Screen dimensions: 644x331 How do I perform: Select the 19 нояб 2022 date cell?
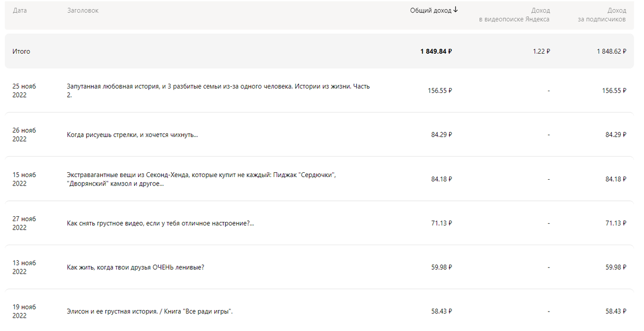click(x=24, y=312)
